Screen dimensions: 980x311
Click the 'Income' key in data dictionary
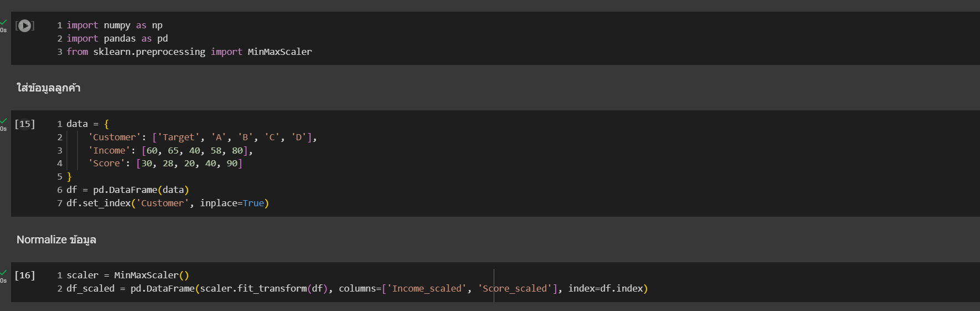point(109,151)
